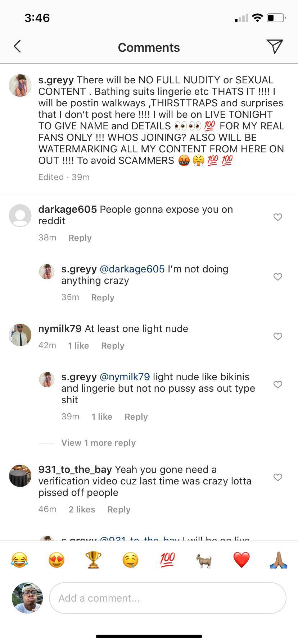Like nymilk79's comment with the heart
This screenshot has height=644, width=298.
(278, 336)
